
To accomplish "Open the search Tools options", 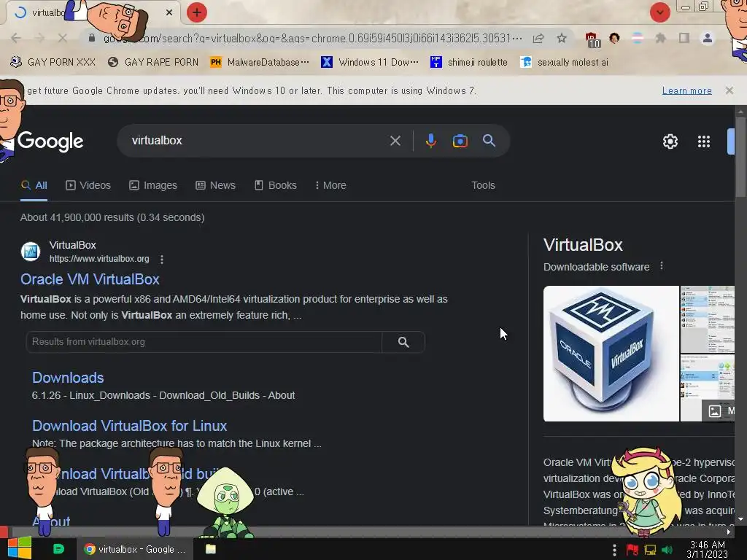I will pos(483,185).
